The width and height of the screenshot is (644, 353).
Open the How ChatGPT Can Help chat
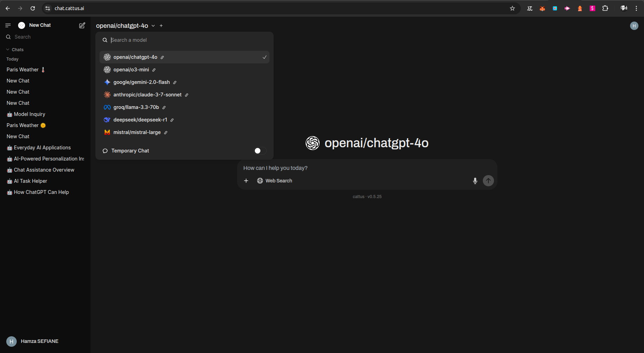click(x=45, y=192)
